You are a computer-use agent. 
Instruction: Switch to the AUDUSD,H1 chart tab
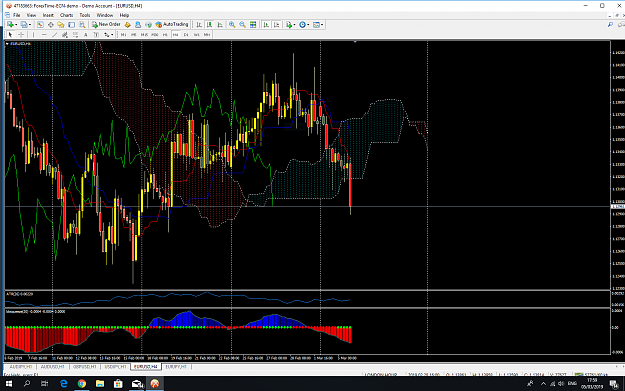(53, 367)
